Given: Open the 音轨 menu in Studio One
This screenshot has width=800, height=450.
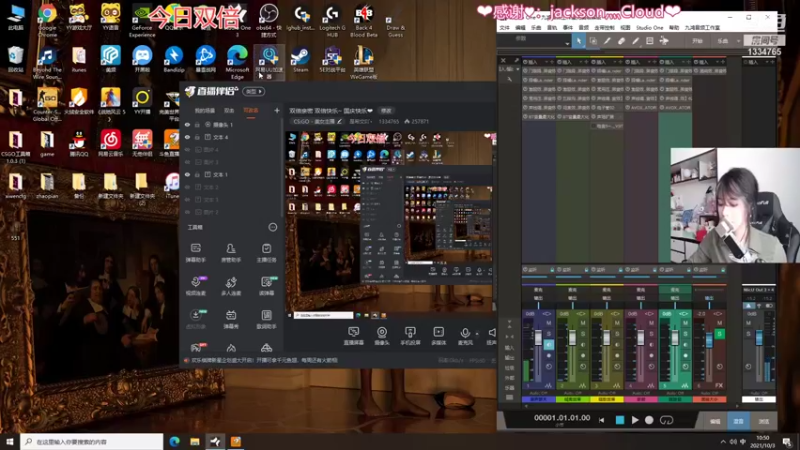Looking at the screenshot, I should [552, 28].
